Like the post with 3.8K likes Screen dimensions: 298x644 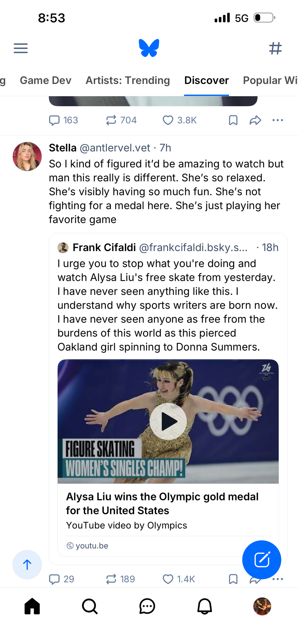pos(168,120)
